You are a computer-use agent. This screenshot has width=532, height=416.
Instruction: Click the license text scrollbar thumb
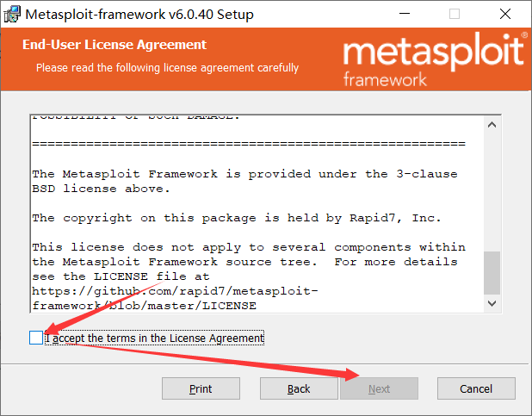(492, 272)
